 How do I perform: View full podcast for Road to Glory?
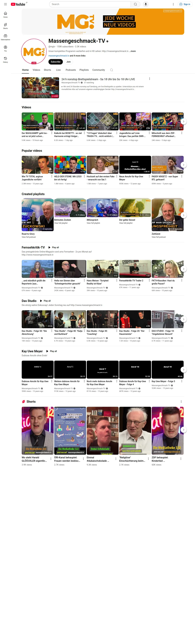pyautogui.click(x=29, y=237)
